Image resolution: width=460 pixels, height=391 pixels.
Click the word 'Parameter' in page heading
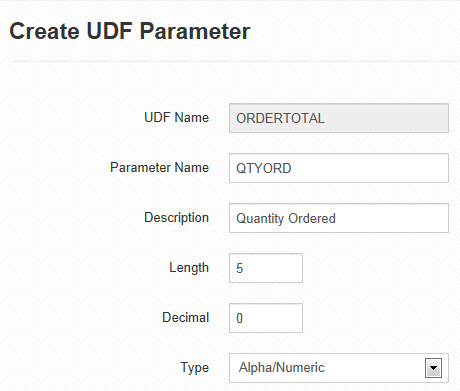click(x=195, y=31)
